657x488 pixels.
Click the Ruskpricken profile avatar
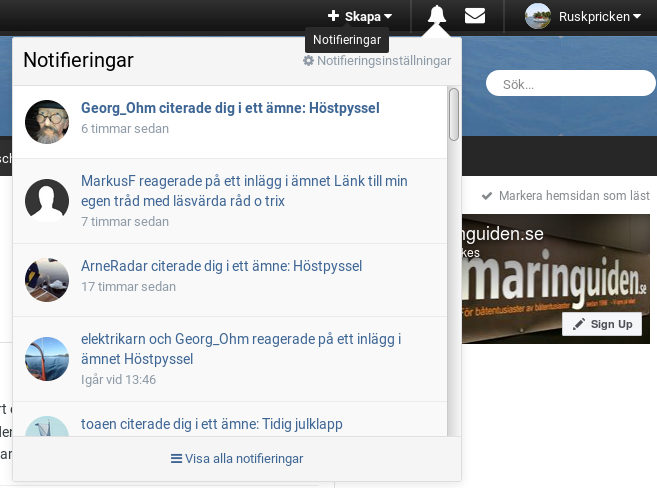tap(538, 16)
